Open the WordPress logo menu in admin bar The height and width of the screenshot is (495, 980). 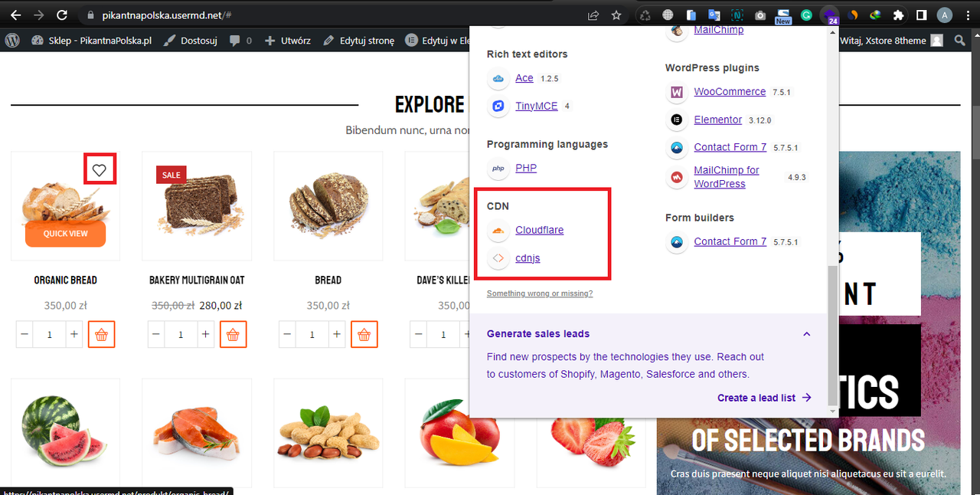(x=12, y=41)
